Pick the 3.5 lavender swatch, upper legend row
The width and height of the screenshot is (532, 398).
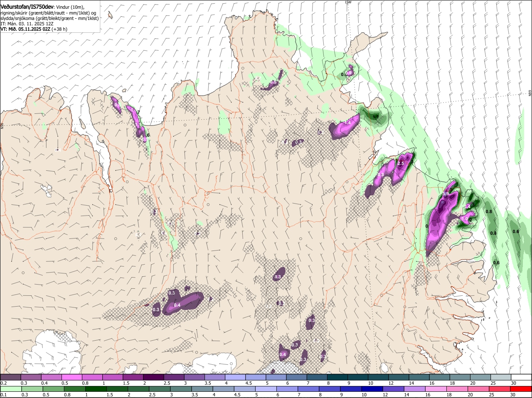(x=215, y=377)
